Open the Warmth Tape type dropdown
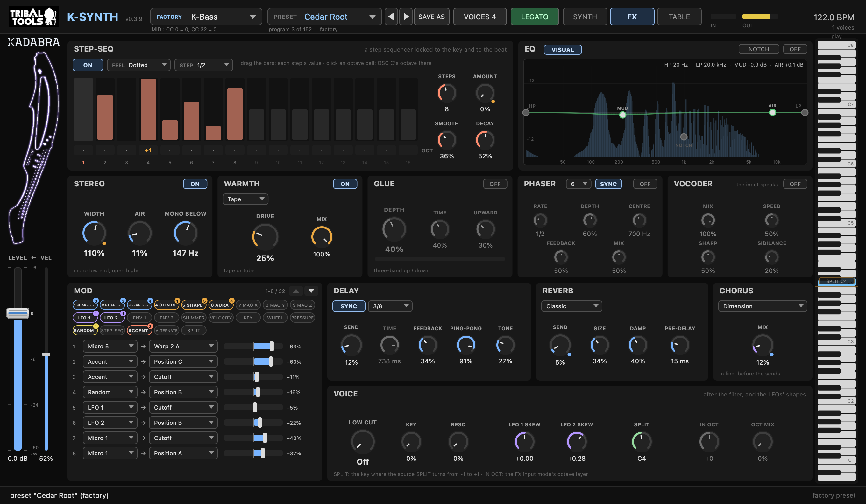Viewport: 866px width, 504px height. coord(245,199)
